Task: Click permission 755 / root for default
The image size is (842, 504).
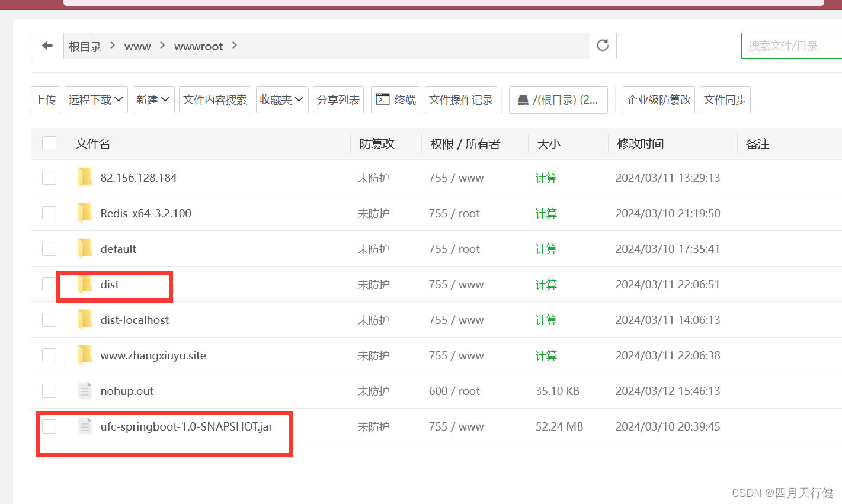Action: point(454,249)
